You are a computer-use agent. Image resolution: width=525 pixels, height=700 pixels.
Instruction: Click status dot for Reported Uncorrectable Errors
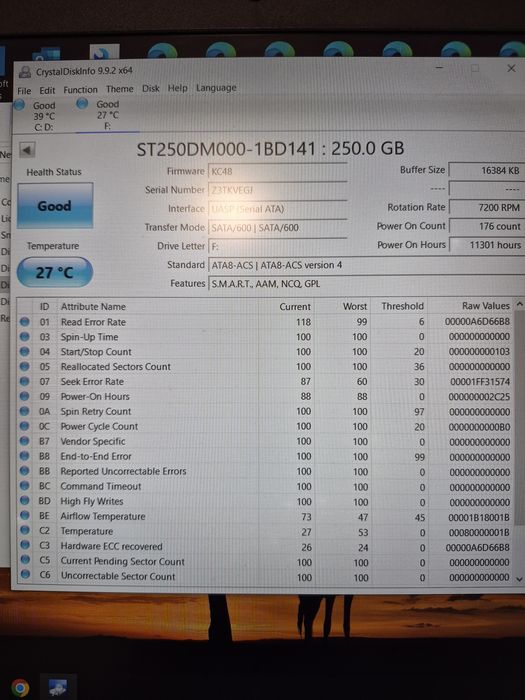pos(25,471)
